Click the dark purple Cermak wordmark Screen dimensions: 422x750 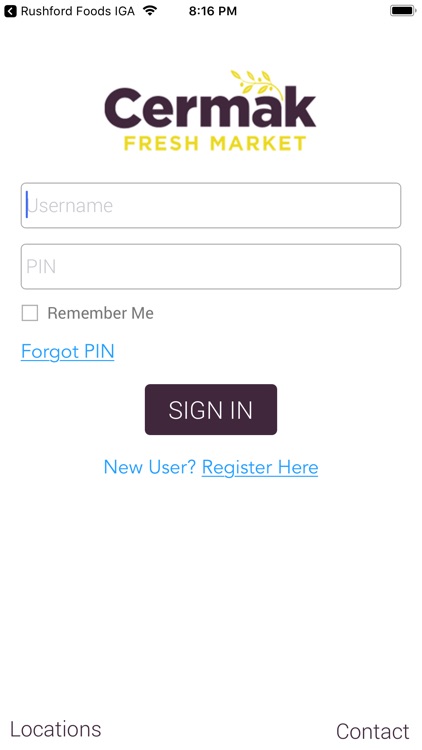click(210, 108)
